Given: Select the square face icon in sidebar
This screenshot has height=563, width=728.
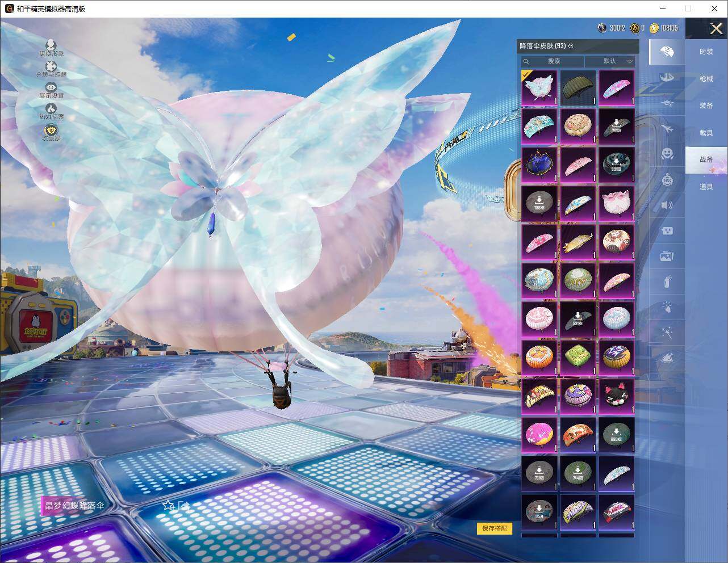Looking at the screenshot, I should pos(667,230).
